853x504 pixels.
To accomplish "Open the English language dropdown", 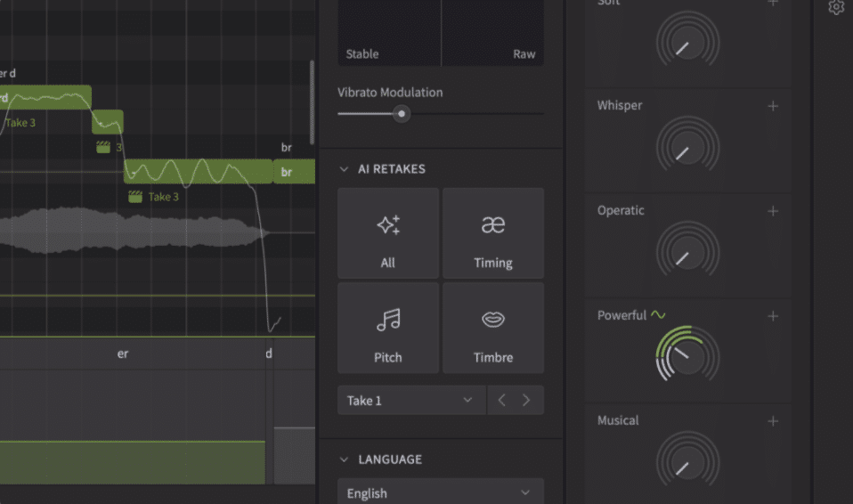I will (x=441, y=492).
